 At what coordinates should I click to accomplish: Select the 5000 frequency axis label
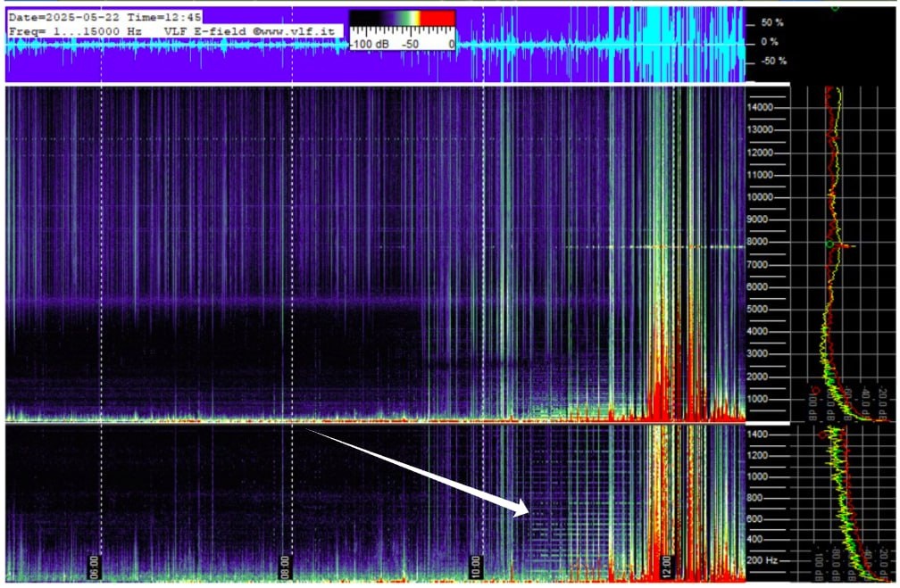pos(758,309)
